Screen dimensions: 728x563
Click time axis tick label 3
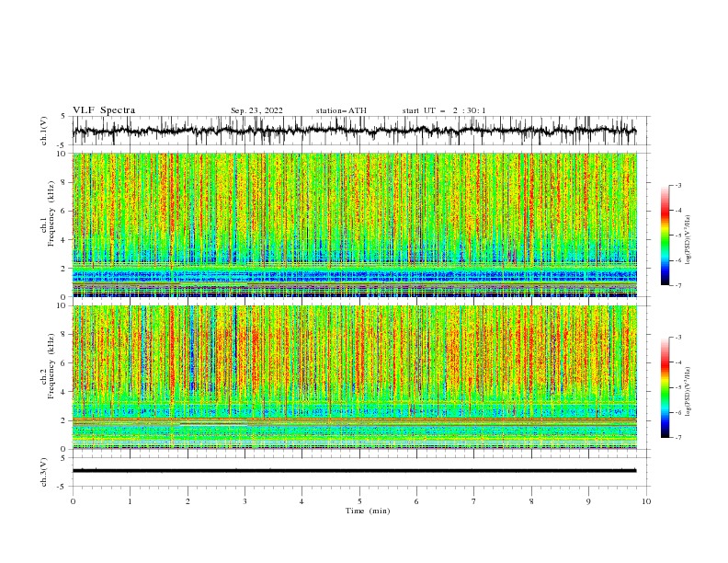click(245, 501)
